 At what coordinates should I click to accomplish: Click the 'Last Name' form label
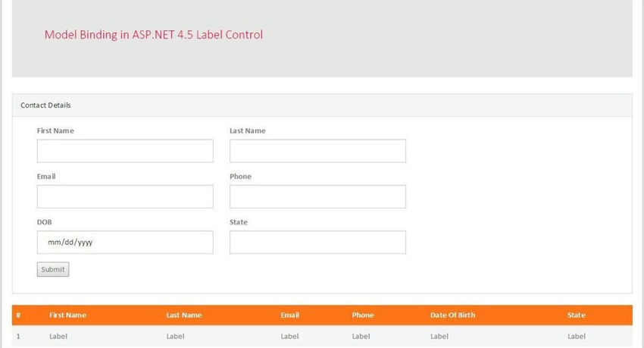click(248, 130)
